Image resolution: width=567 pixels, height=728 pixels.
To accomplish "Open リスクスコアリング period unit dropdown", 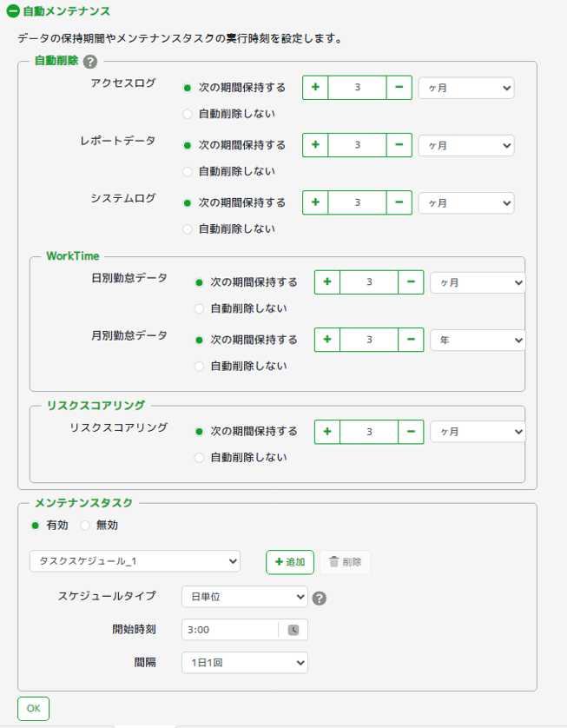I will pos(478,432).
